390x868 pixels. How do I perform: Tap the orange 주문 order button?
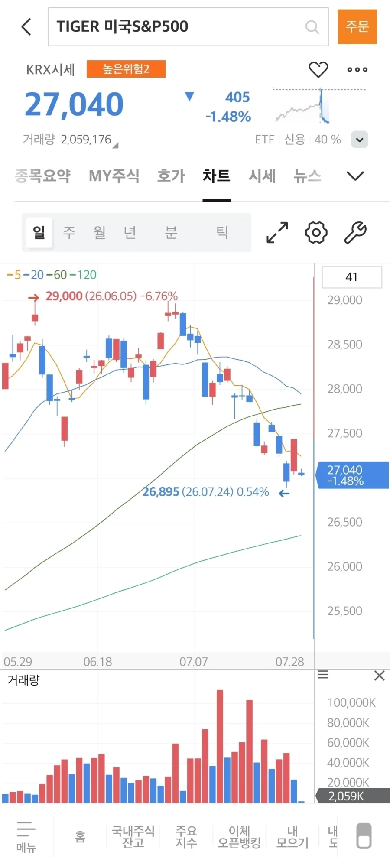pos(357,27)
